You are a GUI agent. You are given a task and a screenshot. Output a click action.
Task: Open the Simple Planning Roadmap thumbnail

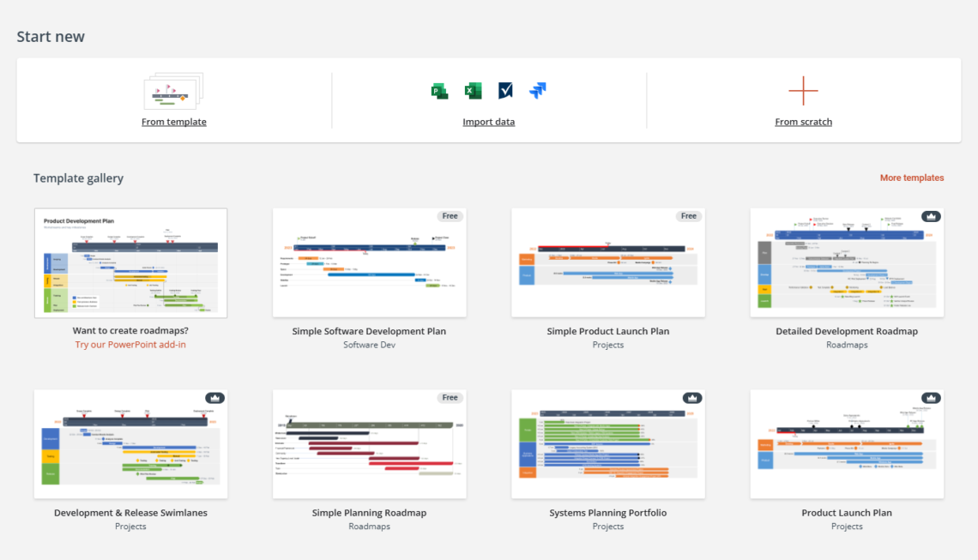pyautogui.click(x=369, y=444)
